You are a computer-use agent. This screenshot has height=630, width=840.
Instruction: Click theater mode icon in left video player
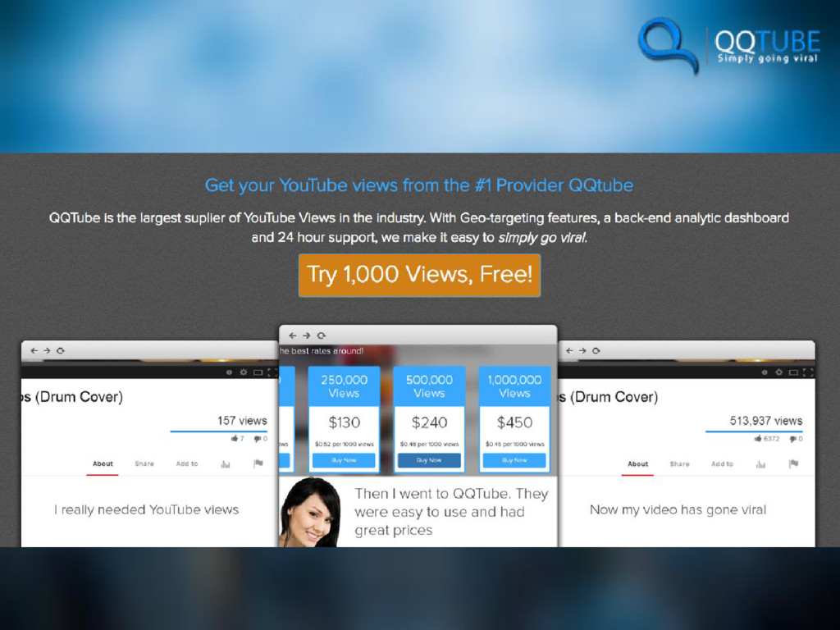click(258, 372)
